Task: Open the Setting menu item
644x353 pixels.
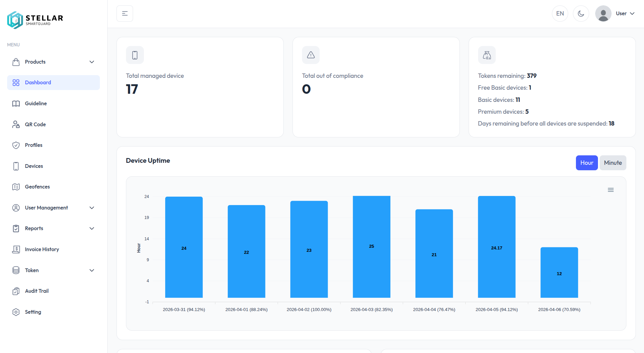Action: pyautogui.click(x=33, y=312)
